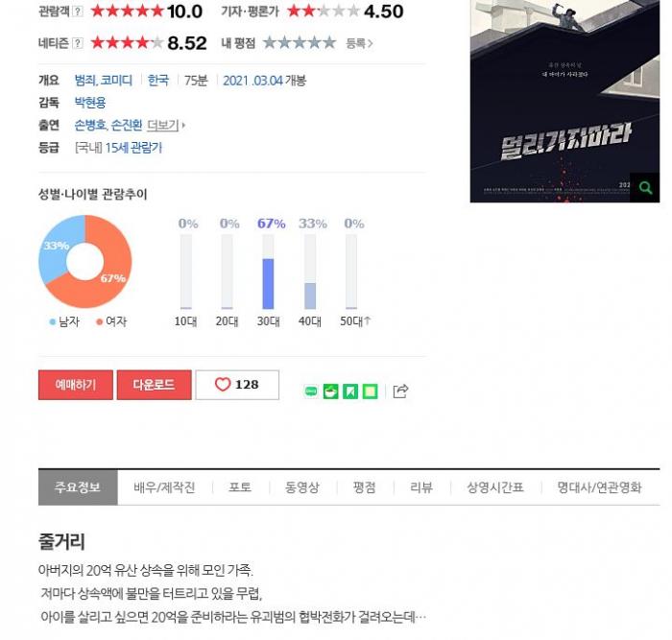Open my rating registration 등록 arrow
672x640 pixels.
pyautogui.click(x=359, y=43)
